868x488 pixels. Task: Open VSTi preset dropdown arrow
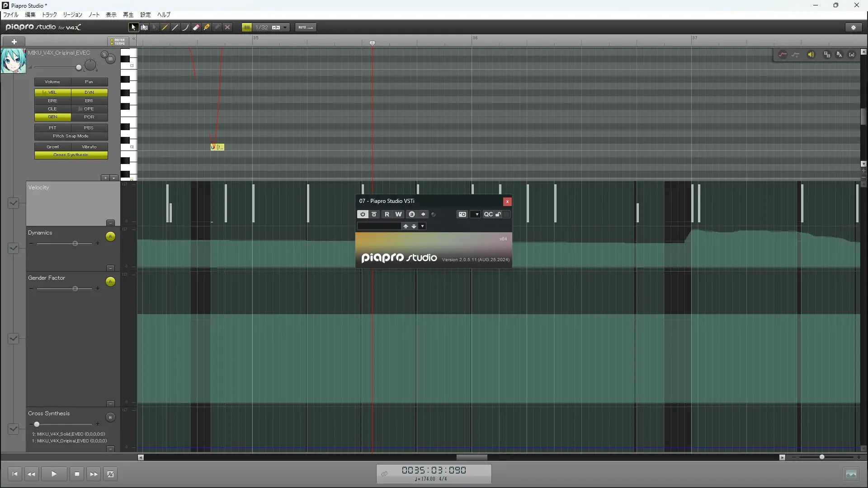coord(422,226)
